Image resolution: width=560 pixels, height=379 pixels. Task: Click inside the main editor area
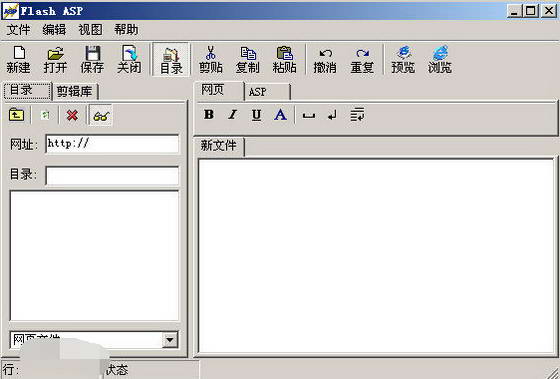pyautogui.click(x=376, y=256)
